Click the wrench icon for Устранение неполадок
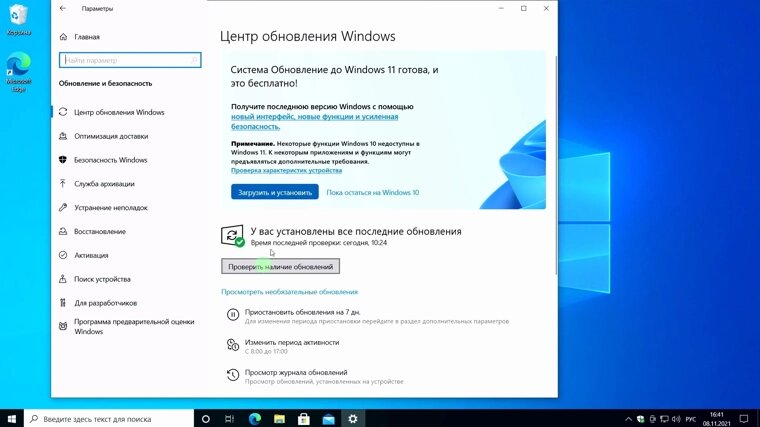 [63, 207]
